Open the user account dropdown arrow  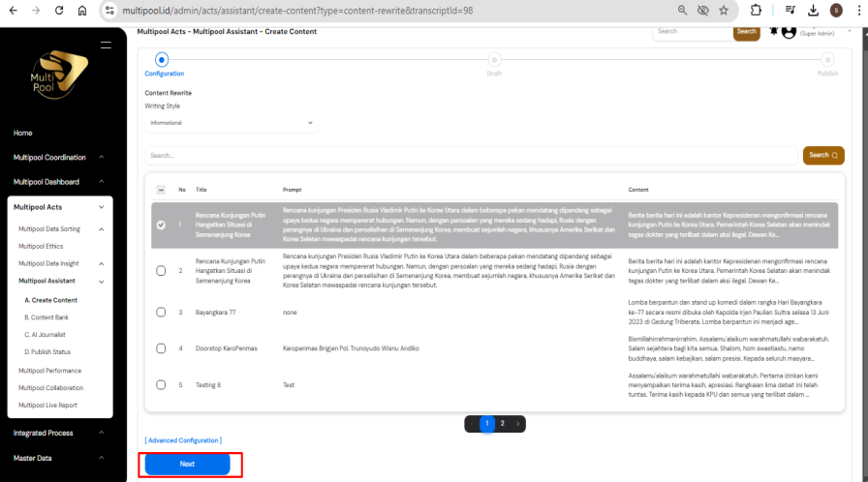pos(850,31)
